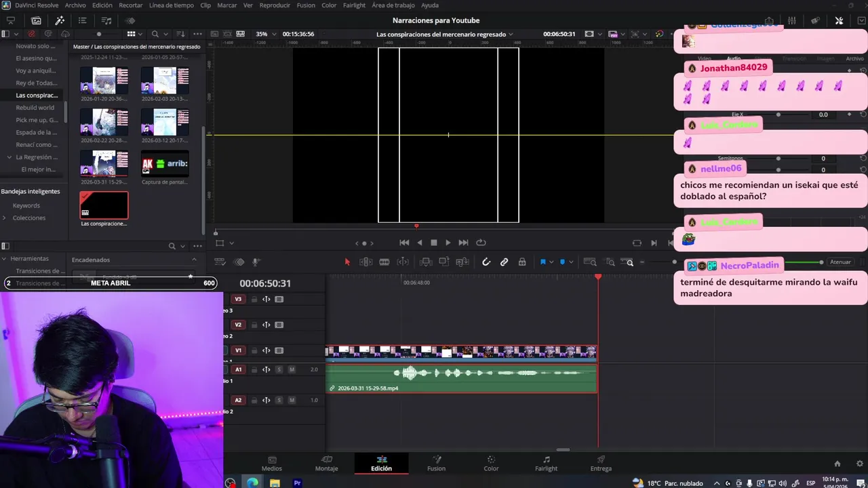The width and height of the screenshot is (868, 488).
Task: Activate the Trim edit mode tool
Action: pos(366,262)
